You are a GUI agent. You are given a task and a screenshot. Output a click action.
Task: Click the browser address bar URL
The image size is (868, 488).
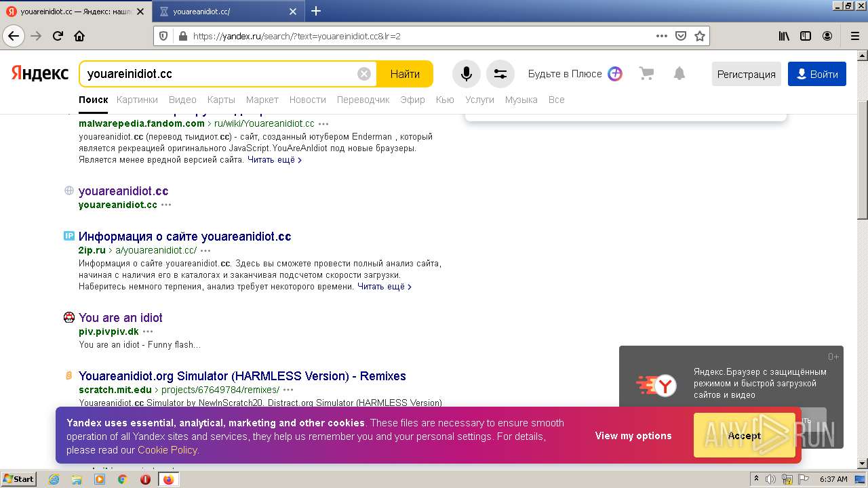point(297,36)
